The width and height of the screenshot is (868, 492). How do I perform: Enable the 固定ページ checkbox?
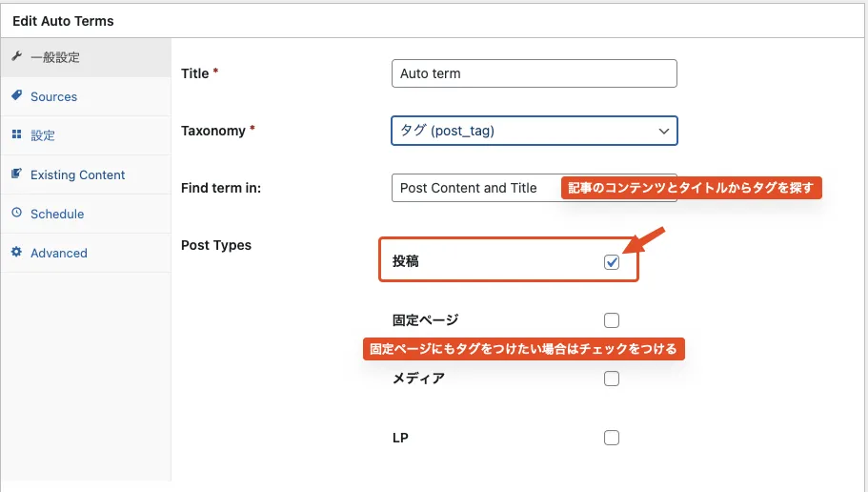(612, 320)
